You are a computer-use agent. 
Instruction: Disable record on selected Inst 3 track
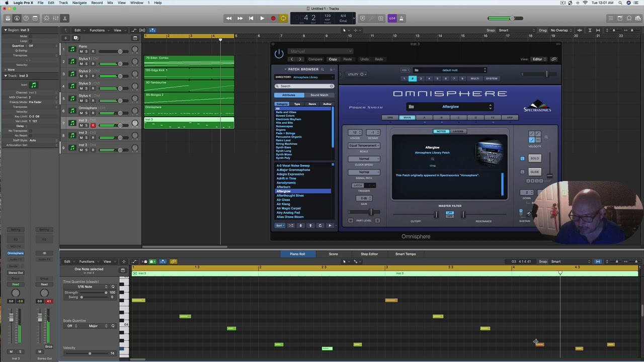point(93,125)
